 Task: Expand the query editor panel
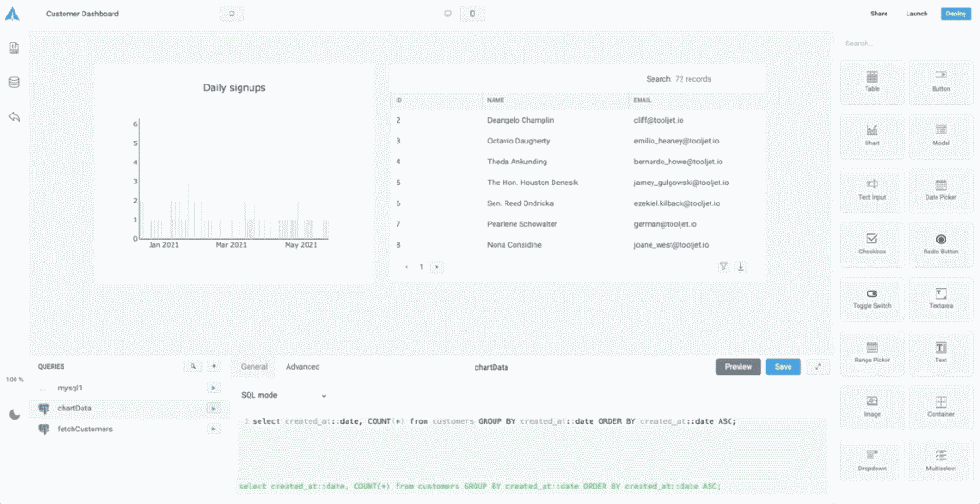pos(818,367)
